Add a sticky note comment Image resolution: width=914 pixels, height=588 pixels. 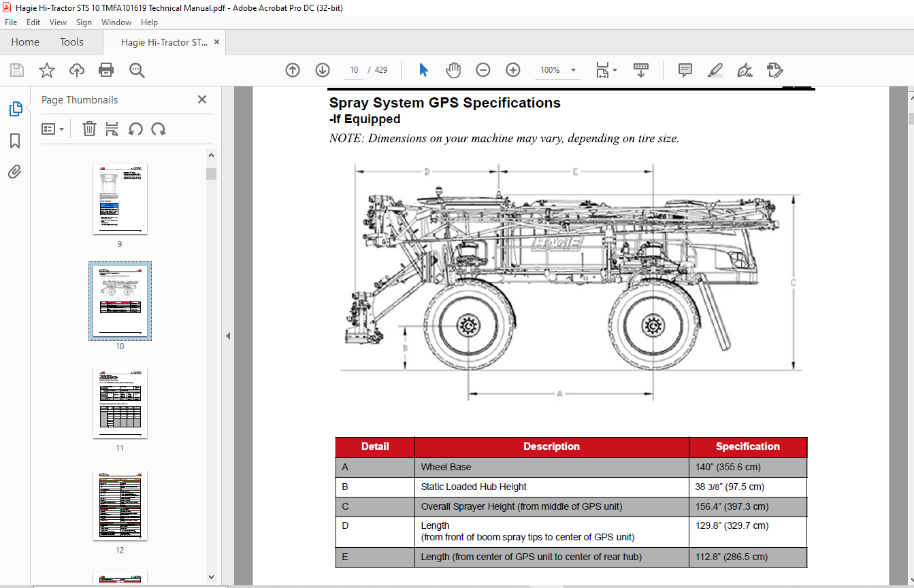pos(685,70)
